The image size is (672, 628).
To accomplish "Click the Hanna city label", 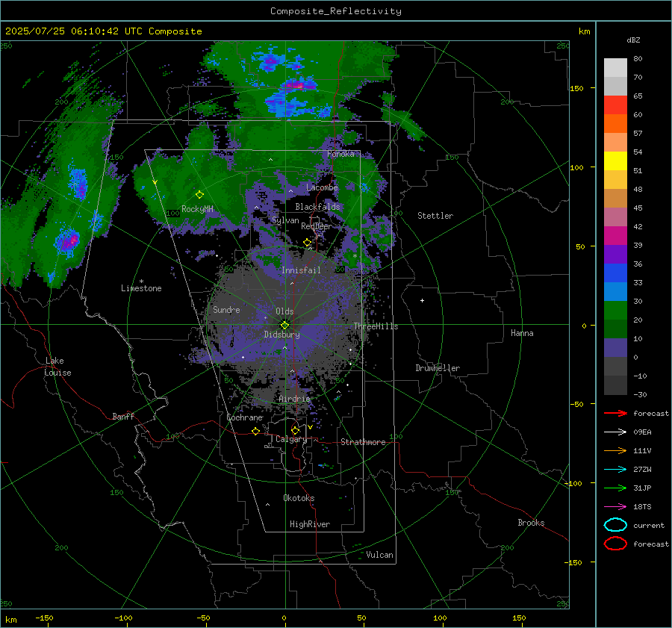I will click(x=522, y=333).
